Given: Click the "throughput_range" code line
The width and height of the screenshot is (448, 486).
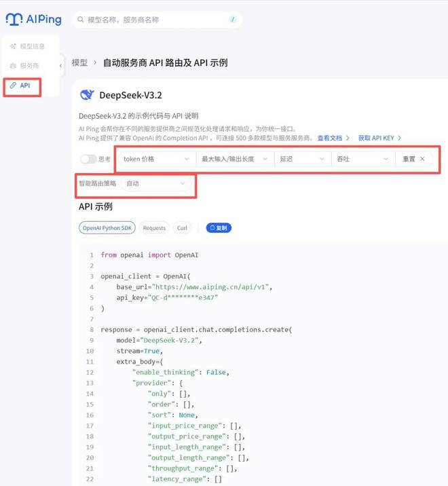Looking at the screenshot, I should click(193, 468).
